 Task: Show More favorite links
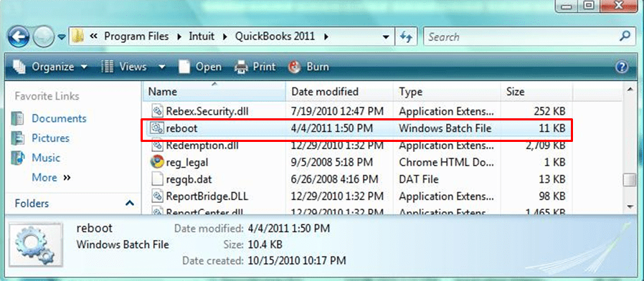[51, 178]
